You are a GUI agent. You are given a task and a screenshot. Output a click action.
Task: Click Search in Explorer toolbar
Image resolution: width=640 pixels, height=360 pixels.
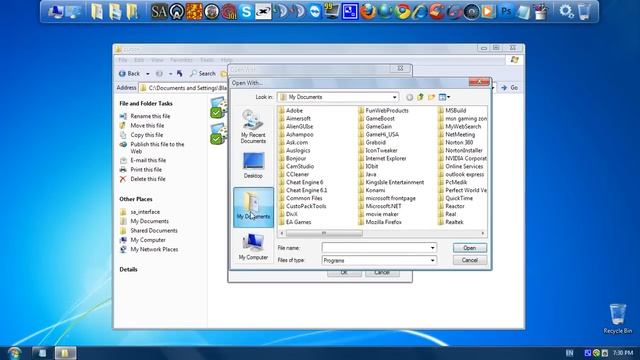pyautogui.click(x=203, y=73)
